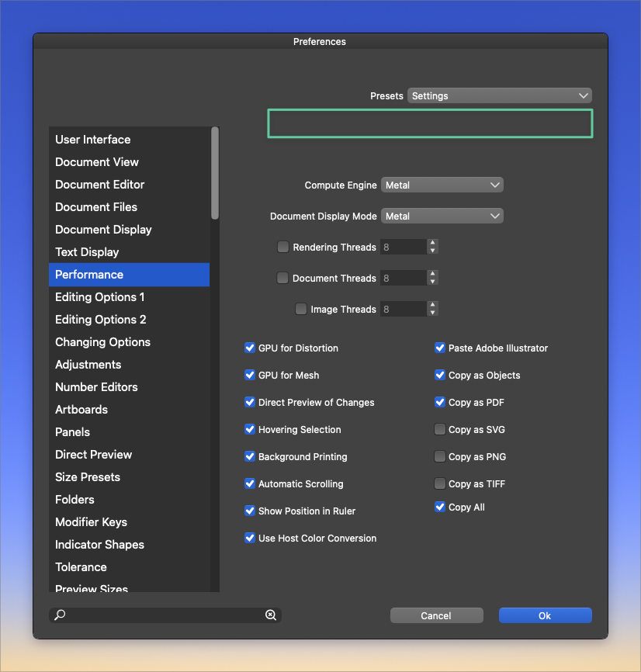Click the clear search field icon

271,615
